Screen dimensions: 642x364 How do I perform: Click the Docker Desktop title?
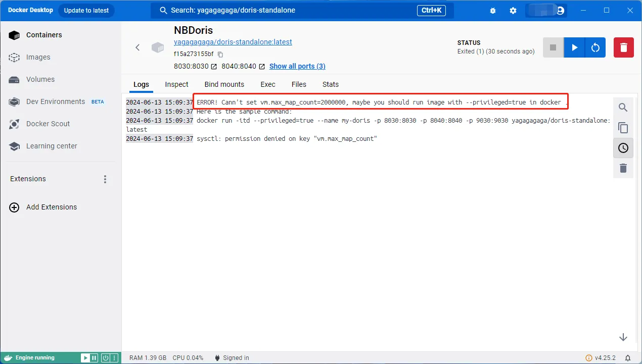(x=30, y=10)
